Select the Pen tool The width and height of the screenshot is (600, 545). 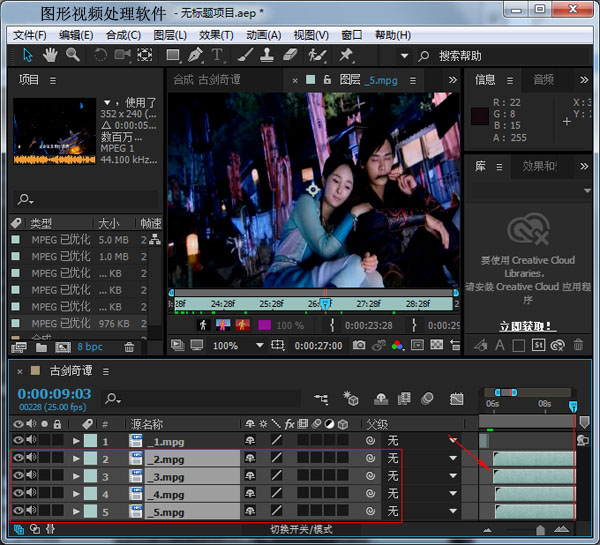tap(195, 55)
